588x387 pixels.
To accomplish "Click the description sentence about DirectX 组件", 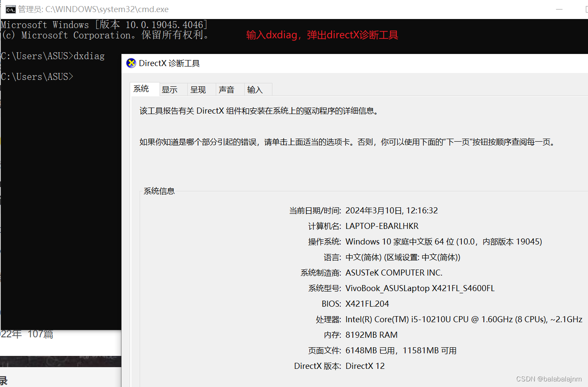I will coord(259,111).
